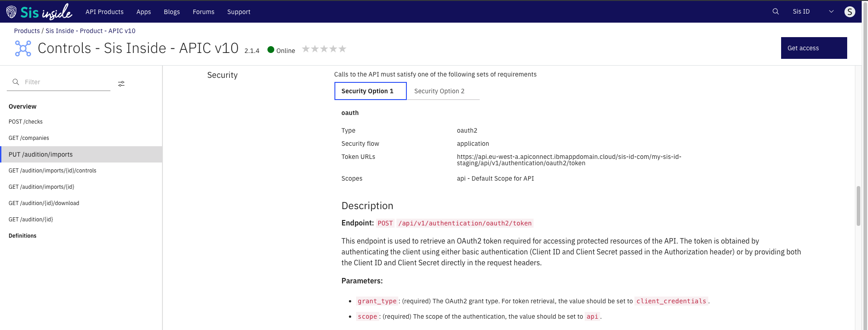Open Sis Inside - Product - APIC v10 breadcrumb

pos(91,31)
